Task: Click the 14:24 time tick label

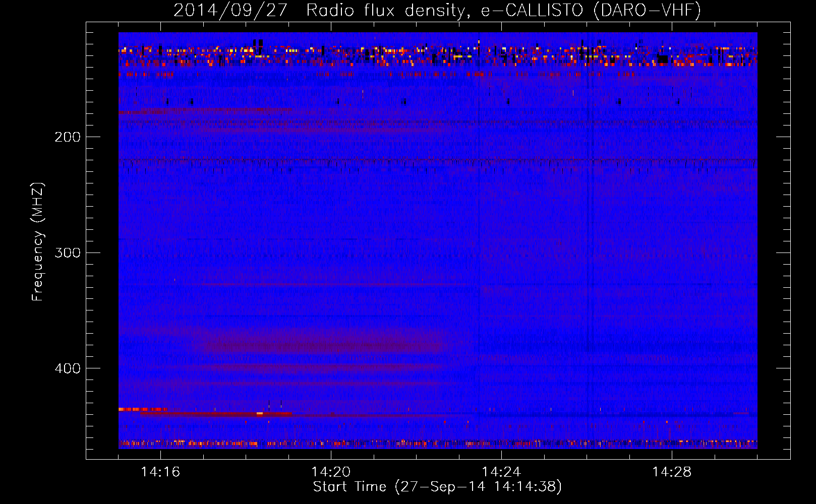Action: 501,472
